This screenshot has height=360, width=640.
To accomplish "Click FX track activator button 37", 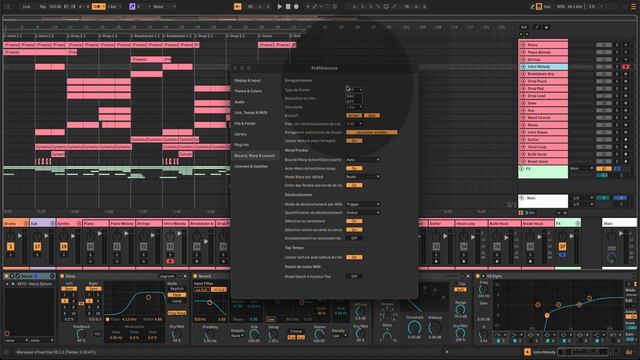I will tap(562, 247).
